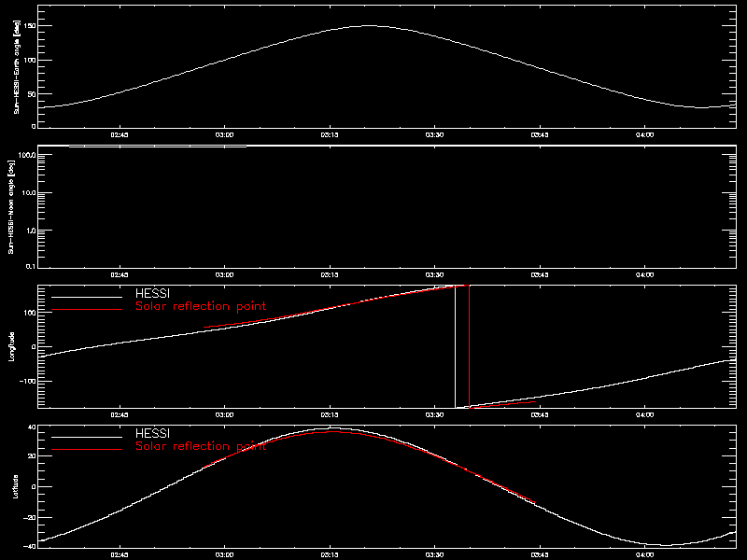Viewport: 747px width, 560px height.
Task: Click the '20' tick on the Latitude axis
Action: (32, 456)
